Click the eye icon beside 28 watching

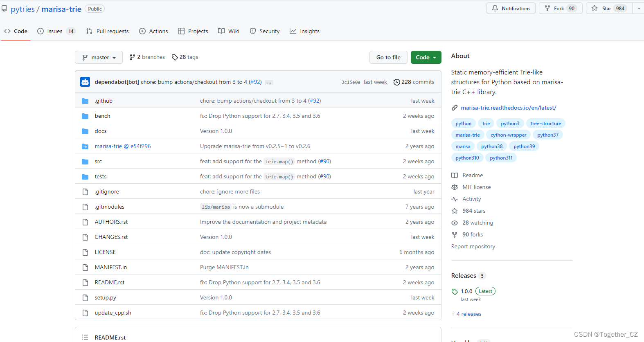tap(455, 223)
